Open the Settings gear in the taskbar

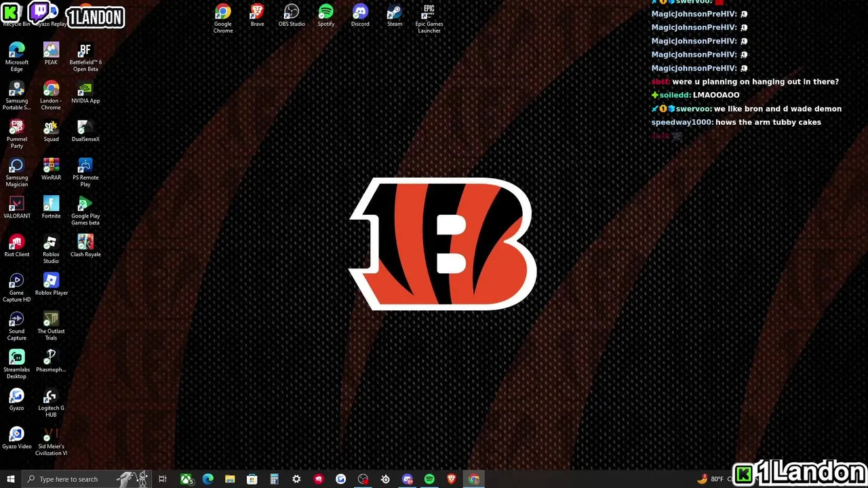pyautogui.click(x=296, y=479)
